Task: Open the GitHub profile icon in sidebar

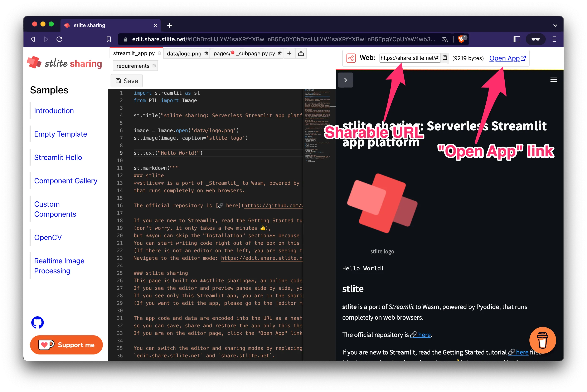Action: coord(37,323)
